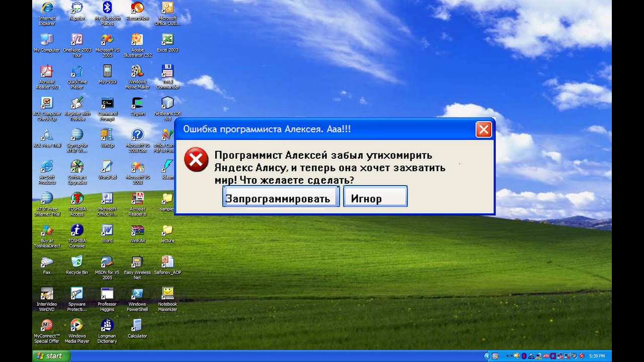
Task: Click the Запрограммировать button in the dialog
Action: [x=281, y=197]
